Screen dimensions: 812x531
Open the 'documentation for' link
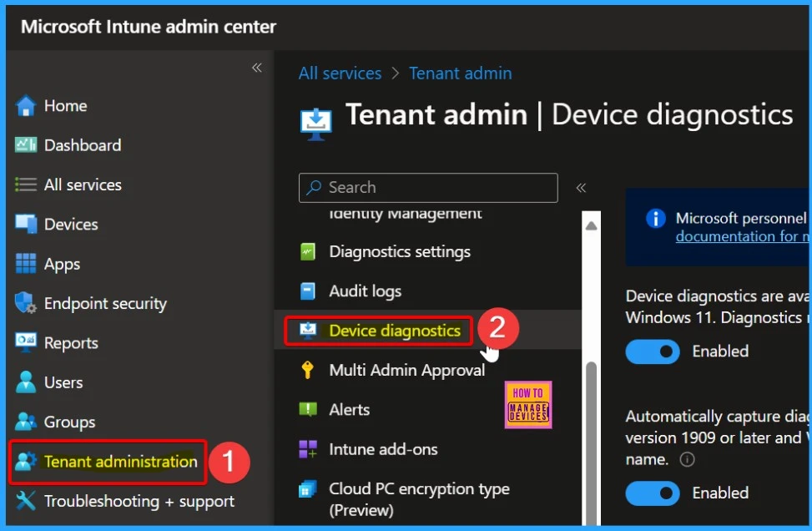(x=742, y=236)
